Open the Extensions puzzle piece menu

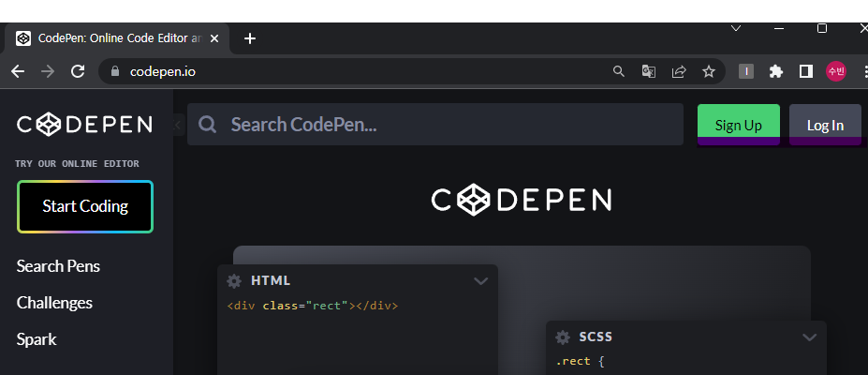[776, 71]
